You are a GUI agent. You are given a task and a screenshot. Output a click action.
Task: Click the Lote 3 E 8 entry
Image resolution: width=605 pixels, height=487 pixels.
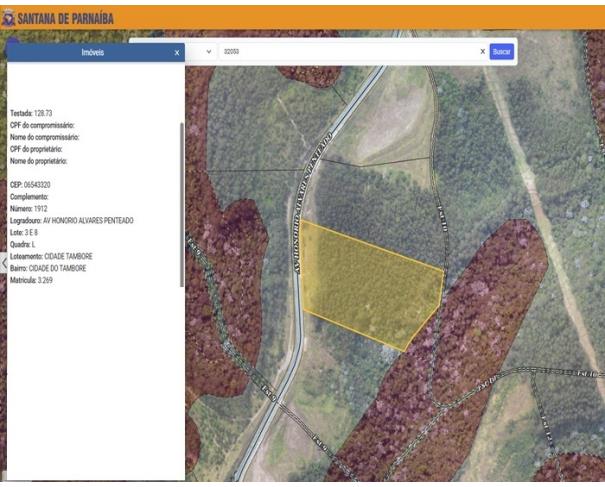coord(24,233)
